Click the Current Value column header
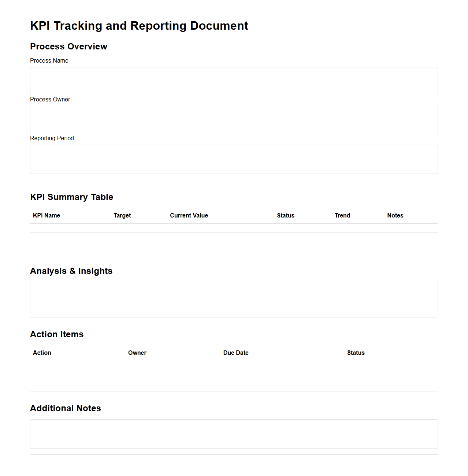This screenshot has width=468, height=476. (189, 215)
